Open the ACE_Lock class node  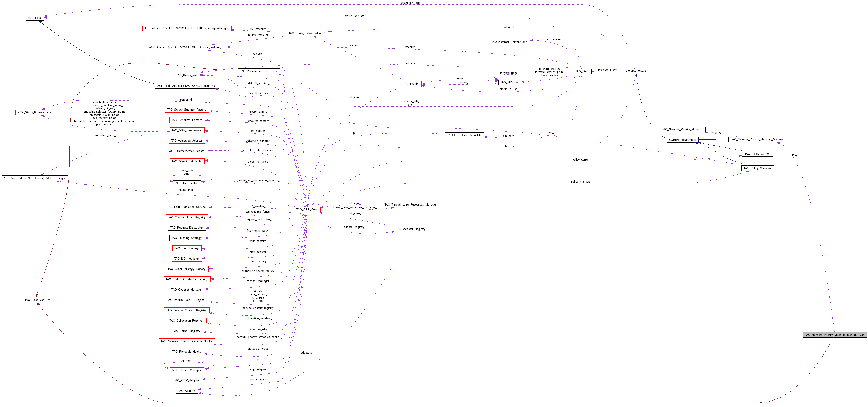(x=35, y=18)
